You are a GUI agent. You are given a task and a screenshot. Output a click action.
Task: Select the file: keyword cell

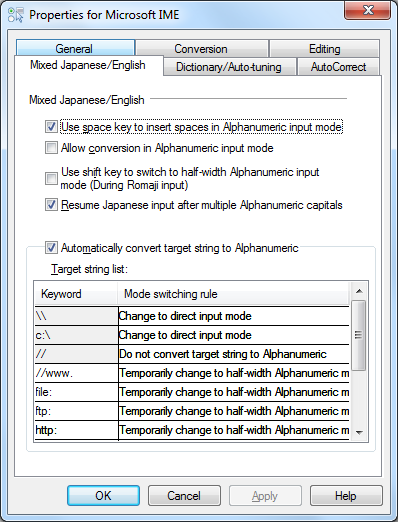76,392
